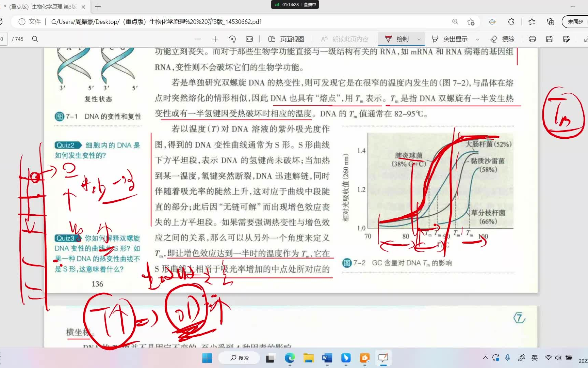The image size is (588, 368).
Task: Save the PDF as a new file
Action: [567, 39]
